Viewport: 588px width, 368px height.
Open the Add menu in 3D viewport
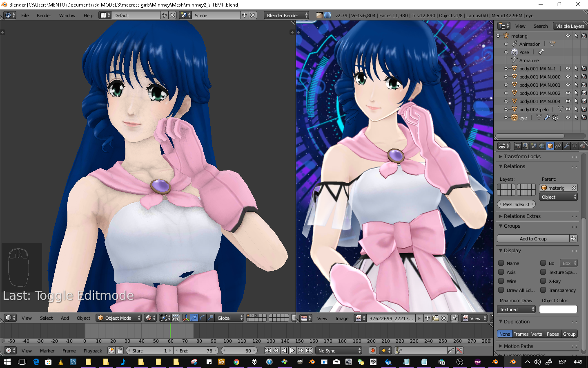click(65, 318)
